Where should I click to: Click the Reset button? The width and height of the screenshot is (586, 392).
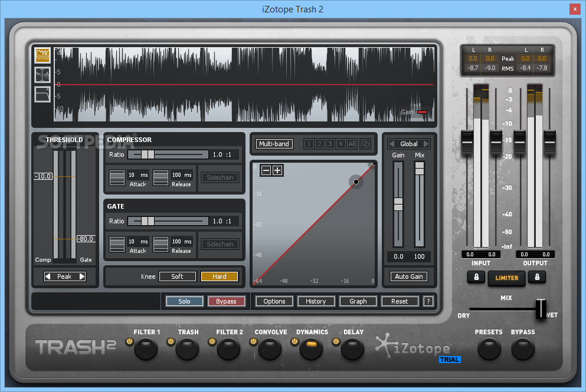400,301
